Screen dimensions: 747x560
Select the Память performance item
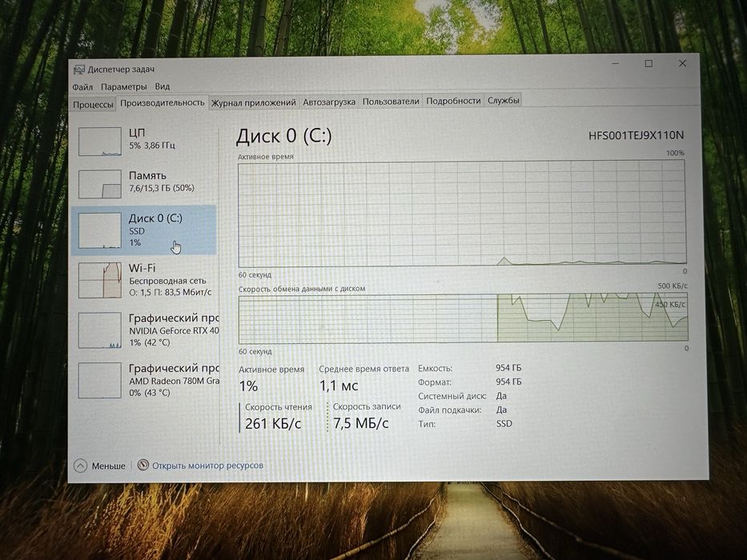(144, 183)
